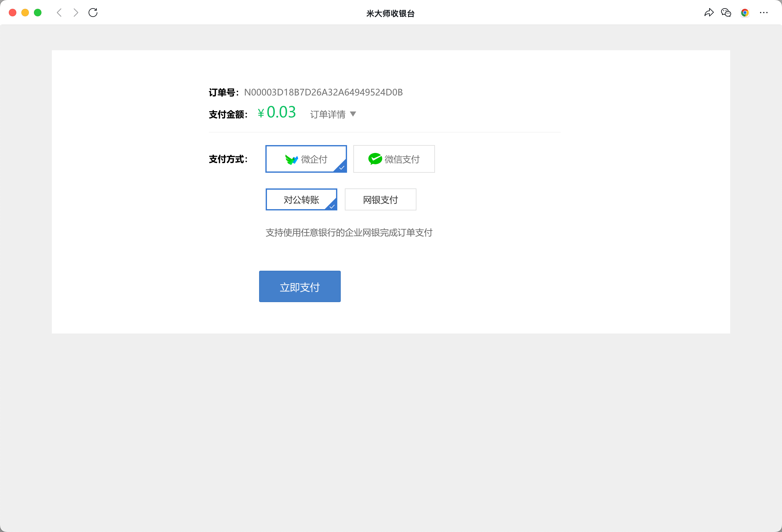
Task: Maximize window with green button
Action: [38, 13]
